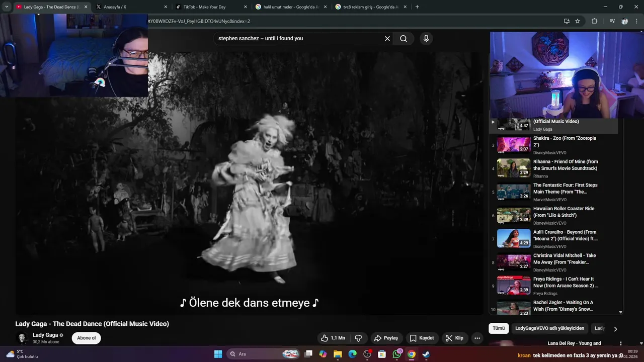Open the Chrome extensions puzzle icon

tap(594, 21)
